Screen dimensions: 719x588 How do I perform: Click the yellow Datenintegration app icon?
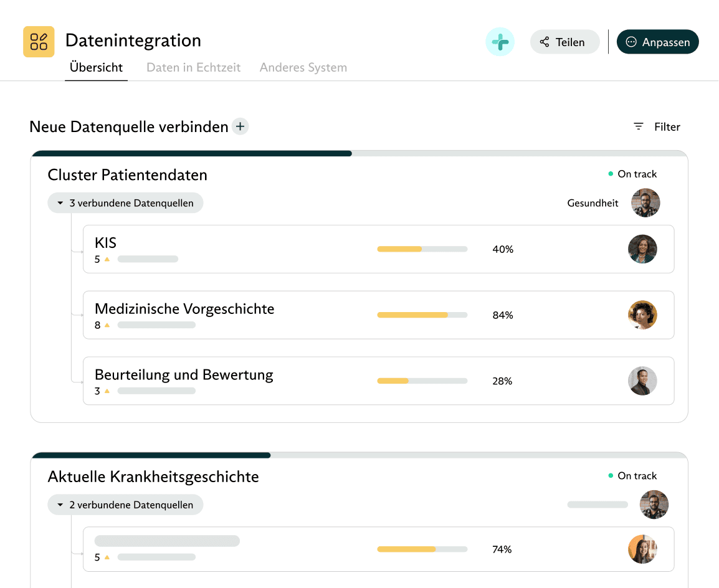pyautogui.click(x=39, y=42)
